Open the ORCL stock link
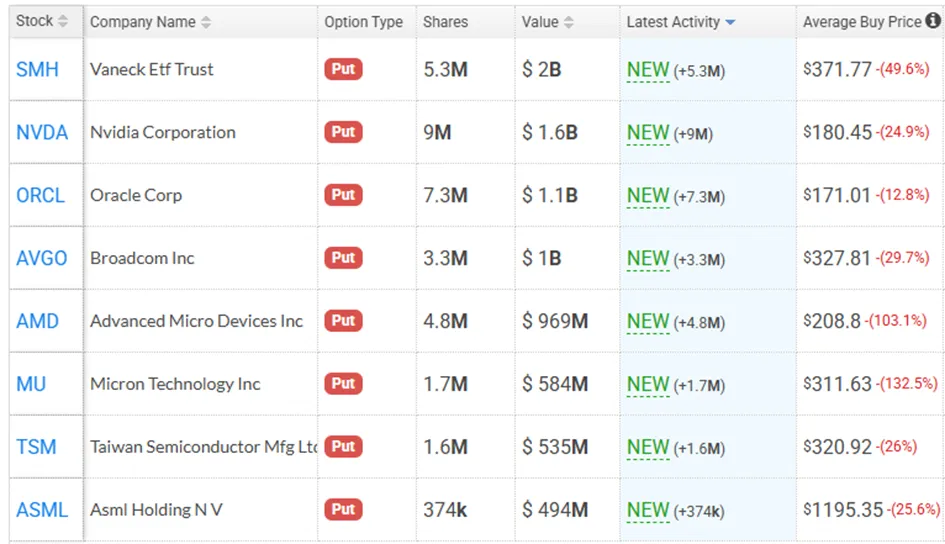Viewport: 945px width, 544px height. point(40,195)
